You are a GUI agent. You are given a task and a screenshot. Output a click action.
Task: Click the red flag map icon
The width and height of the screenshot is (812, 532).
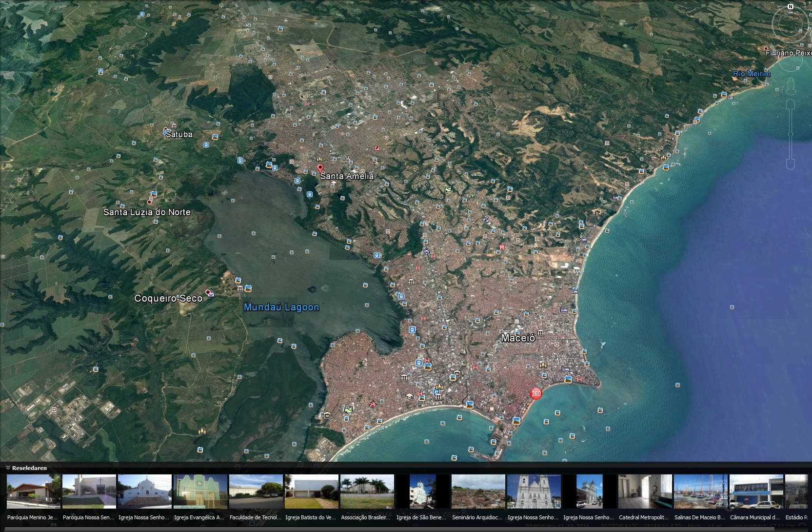pos(376,148)
